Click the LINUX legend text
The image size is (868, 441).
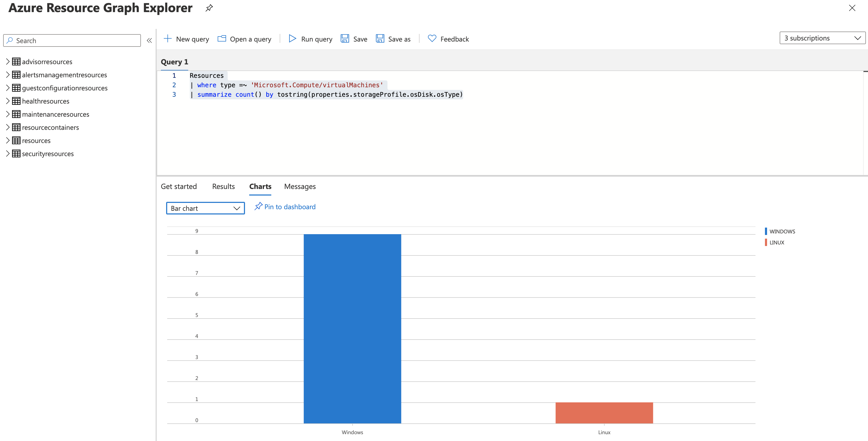(777, 243)
